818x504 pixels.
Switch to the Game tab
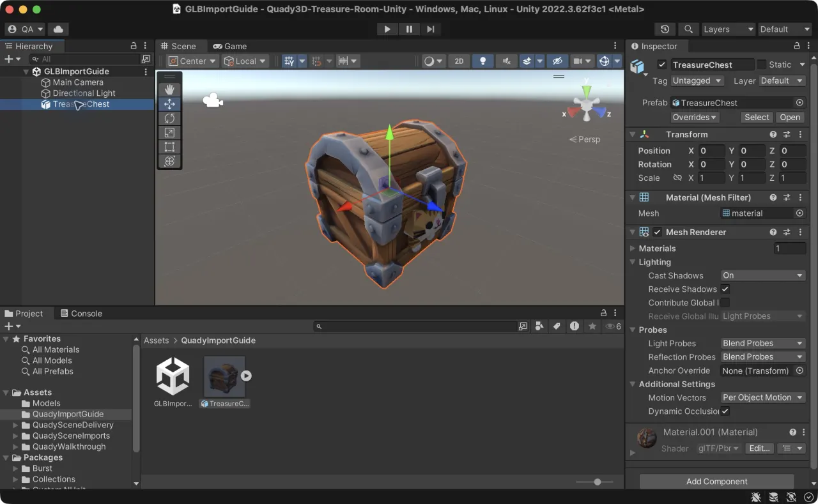click(x=230, y=46)
